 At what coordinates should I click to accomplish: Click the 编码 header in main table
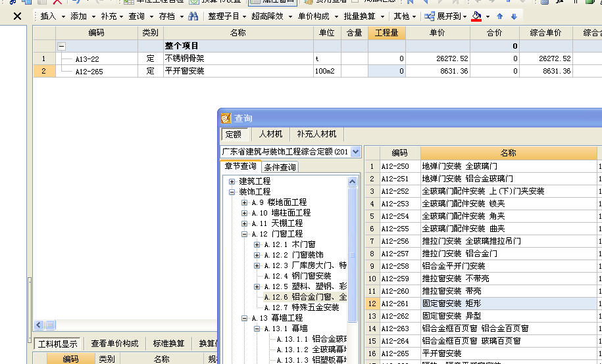click(x=96, y=33)
